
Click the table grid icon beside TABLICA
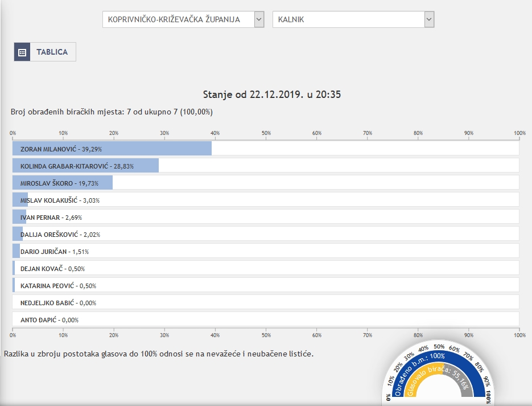tap(22, 52)
